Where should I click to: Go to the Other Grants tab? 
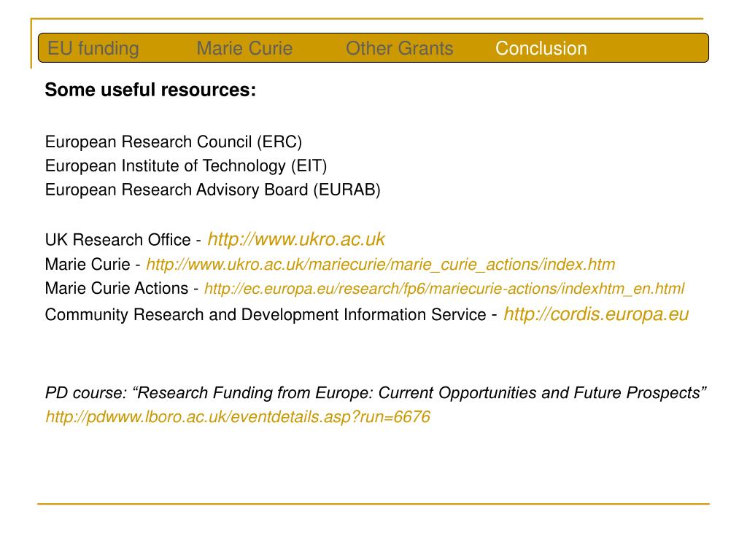point(399,49)
